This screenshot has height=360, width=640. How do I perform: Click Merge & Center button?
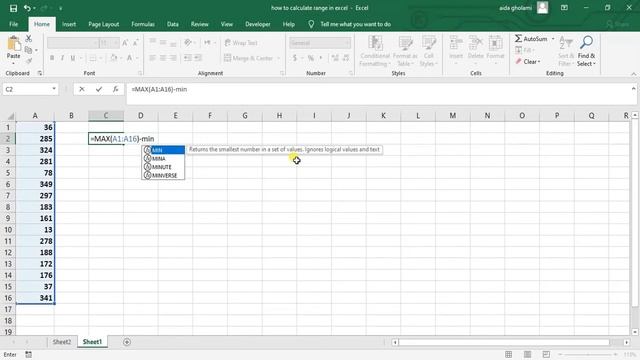(249, 58)
